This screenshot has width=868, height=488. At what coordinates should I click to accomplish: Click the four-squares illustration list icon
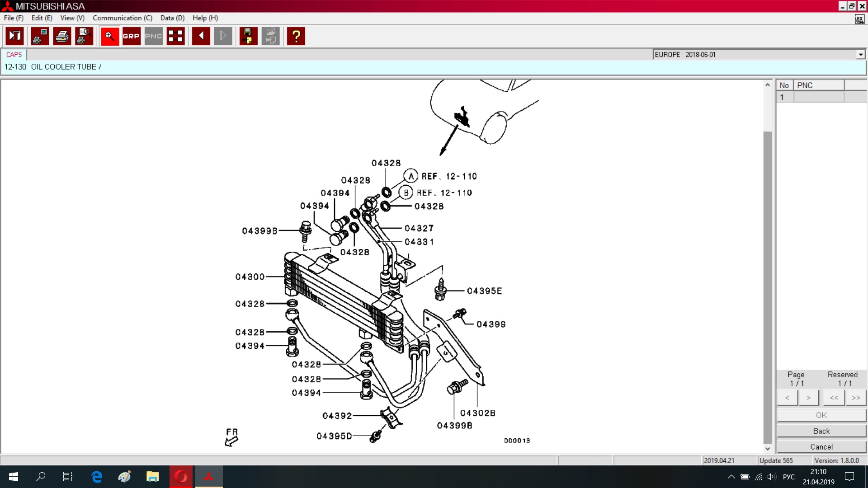pyautogui.click(x=175, y=36)
